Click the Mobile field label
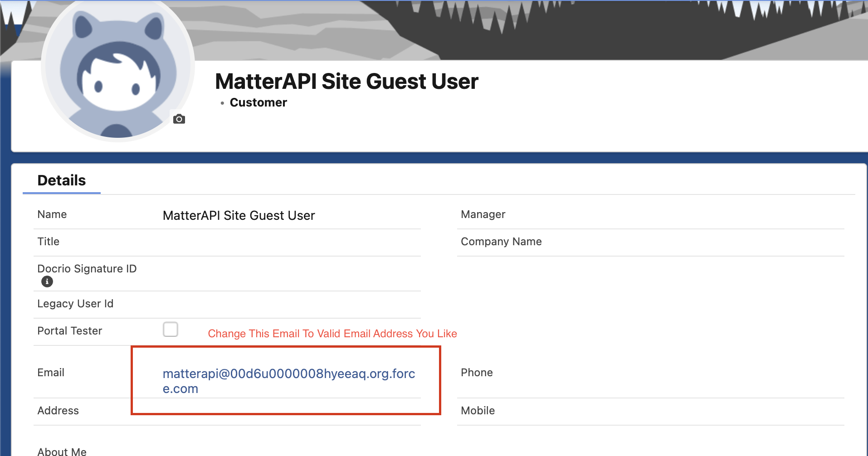Viewport: 868px width, 456px height. point(478,411)
